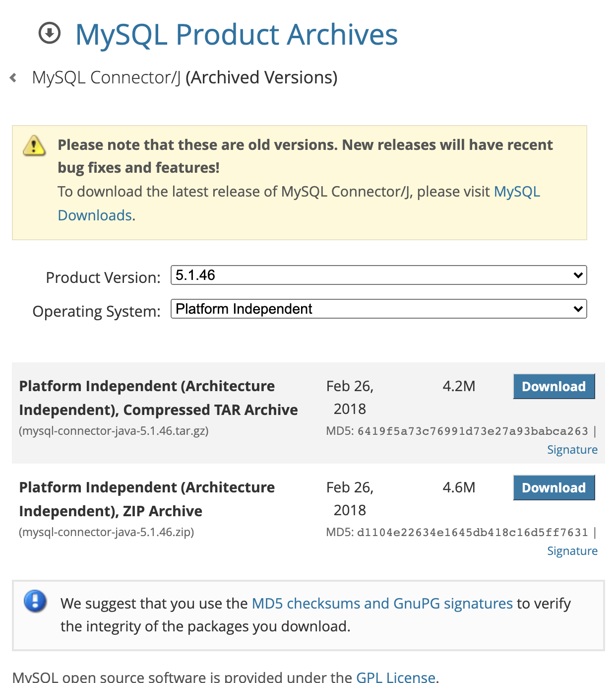Viewport: 616px width, 683px height.
Task: Open the Product Version dropdown
Action: click(378, 275)
